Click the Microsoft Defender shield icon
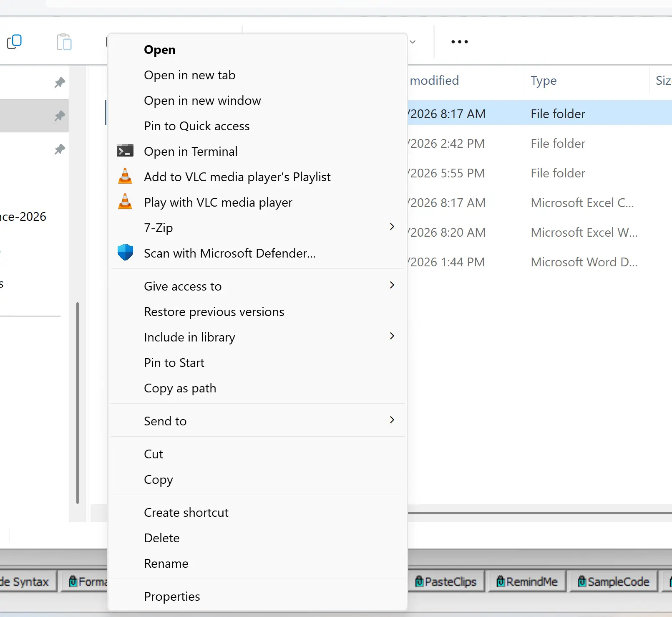This screenshot has height=617, width=672. (125, 253)
